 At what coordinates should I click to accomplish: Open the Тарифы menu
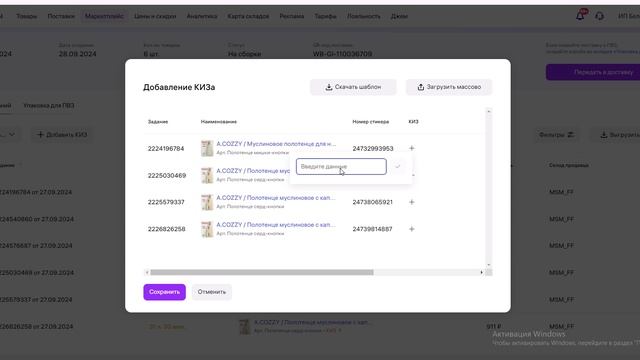pyautogui.click(x=325, y=16)
